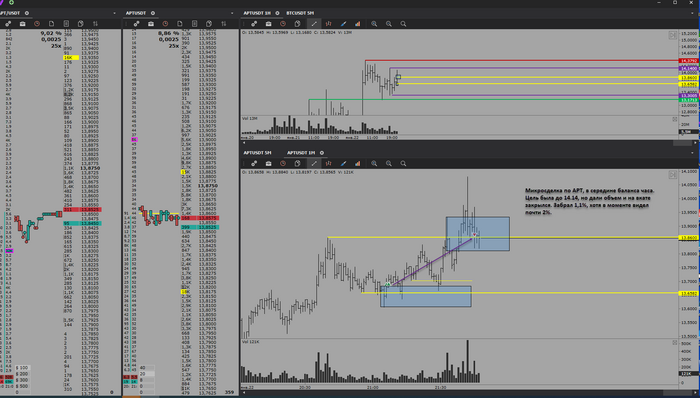Select the $ 100 order size preset
This screenshot has width=700, height=398.
22,368
